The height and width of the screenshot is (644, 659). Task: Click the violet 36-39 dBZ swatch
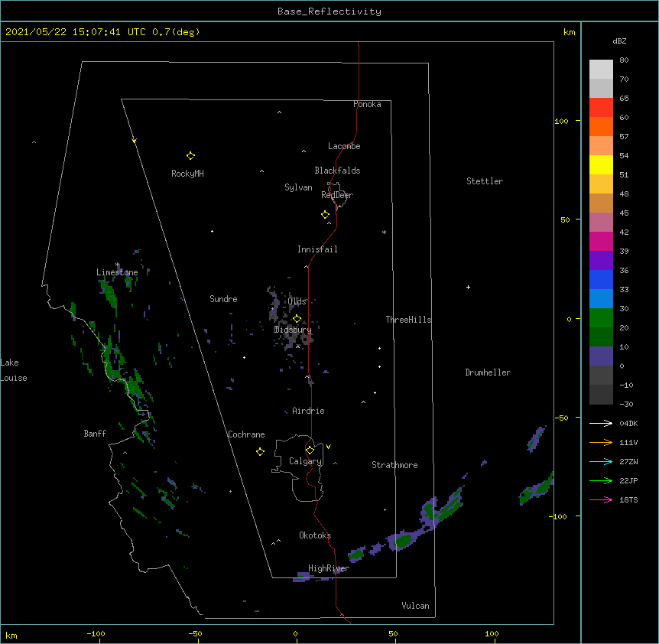pyautogui.click(x=601, y=261)
